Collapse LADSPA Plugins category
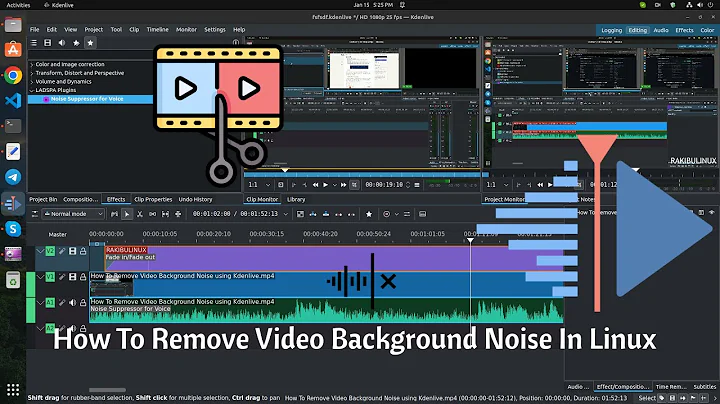 click(32, 90)
